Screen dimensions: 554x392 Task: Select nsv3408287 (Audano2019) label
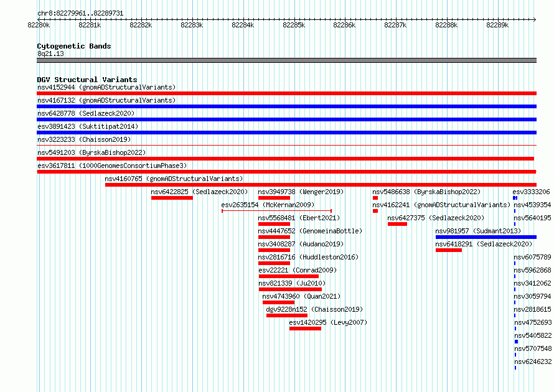click(301, 244)
